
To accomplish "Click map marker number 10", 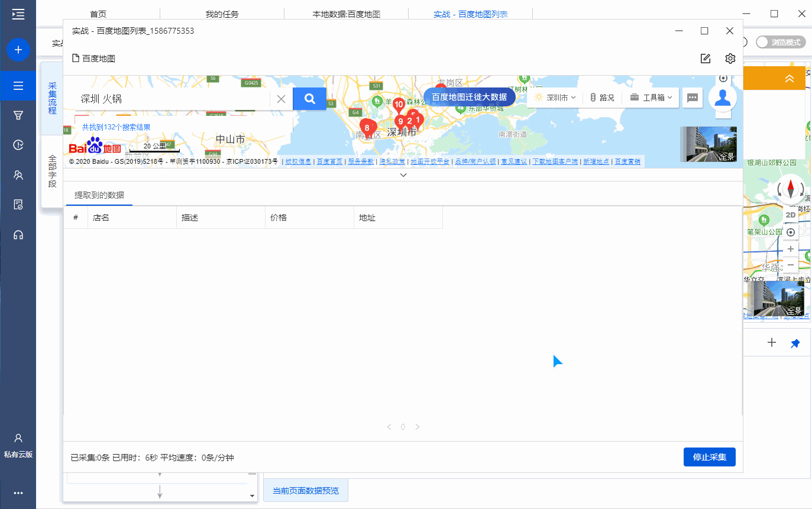I will [x=399, y=106].
